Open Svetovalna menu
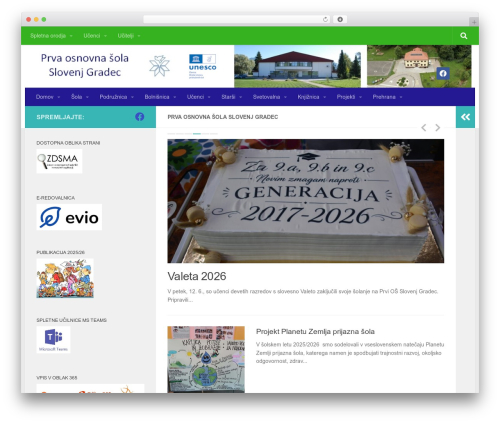The height and width of the screenshot is (423, 500). 270,97
